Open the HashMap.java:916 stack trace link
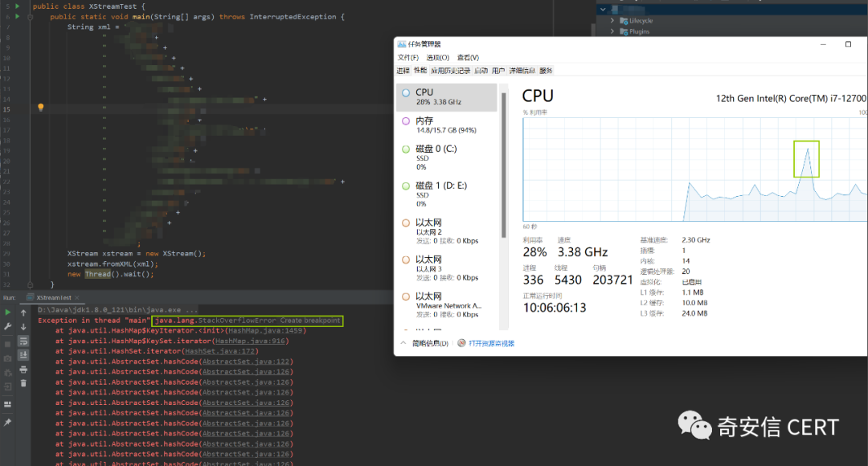Image resolution: width=868 pixels, height=466 pixels. 250,341
